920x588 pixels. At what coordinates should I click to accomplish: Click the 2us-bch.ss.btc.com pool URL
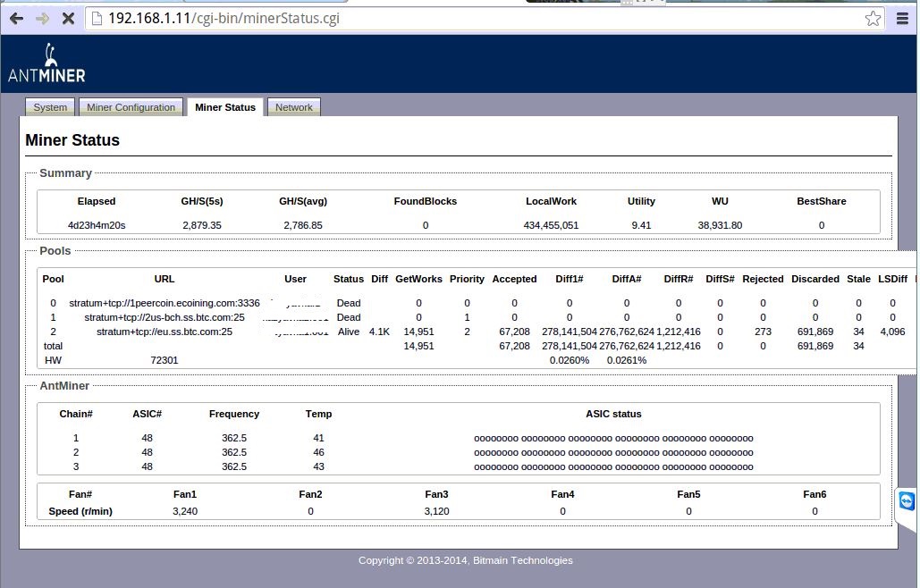(x=165, y=317)
